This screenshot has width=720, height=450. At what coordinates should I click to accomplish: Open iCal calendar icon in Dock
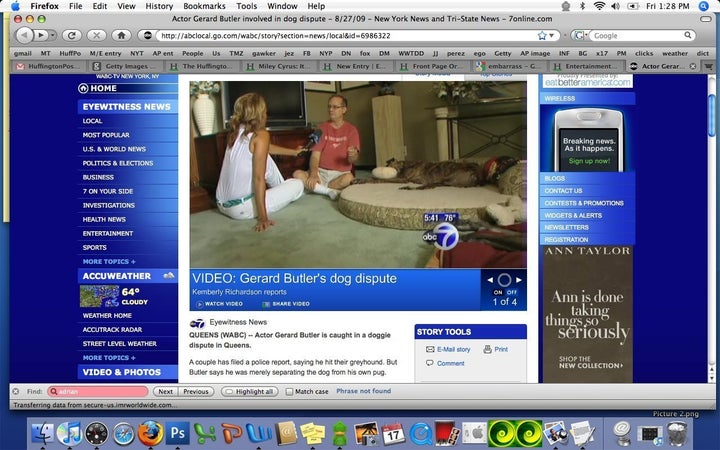coord(394,433)
